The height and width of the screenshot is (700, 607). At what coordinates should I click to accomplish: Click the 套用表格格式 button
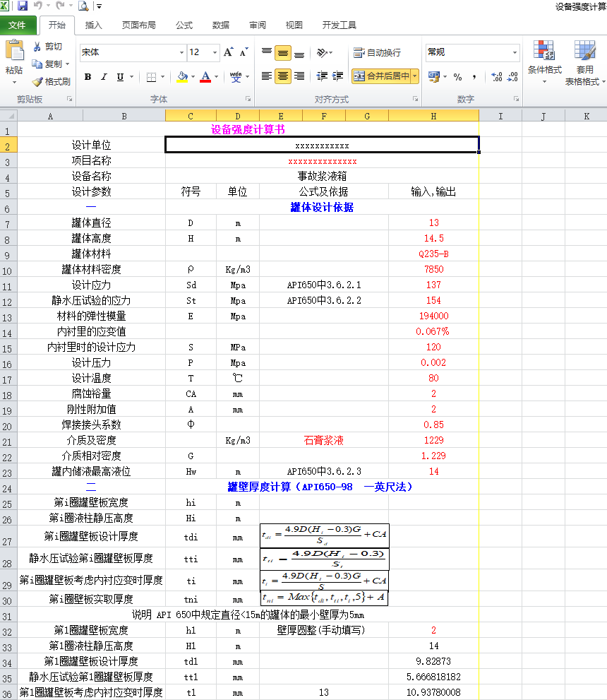tap(585, 60)
